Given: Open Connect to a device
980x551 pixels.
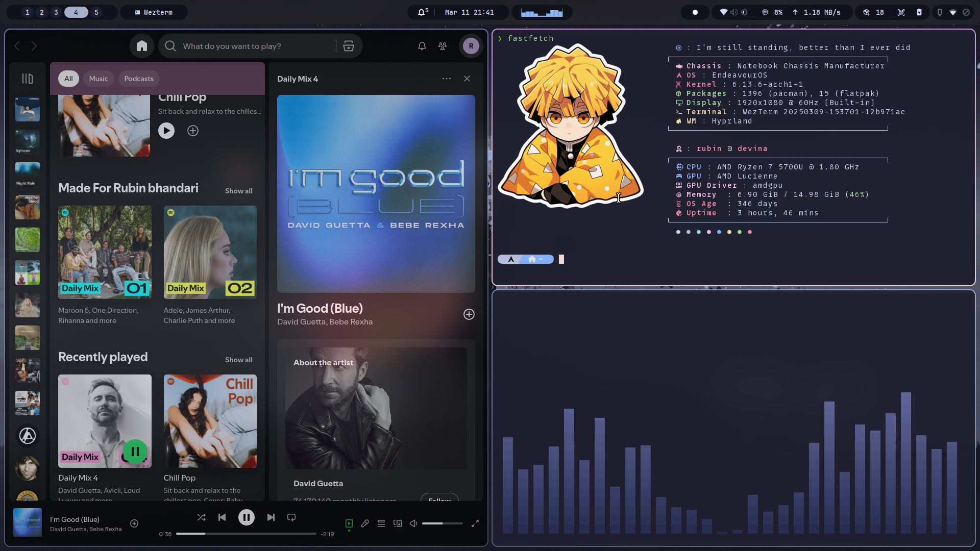Looking at the screenshot, I should [x=398, y=523].
